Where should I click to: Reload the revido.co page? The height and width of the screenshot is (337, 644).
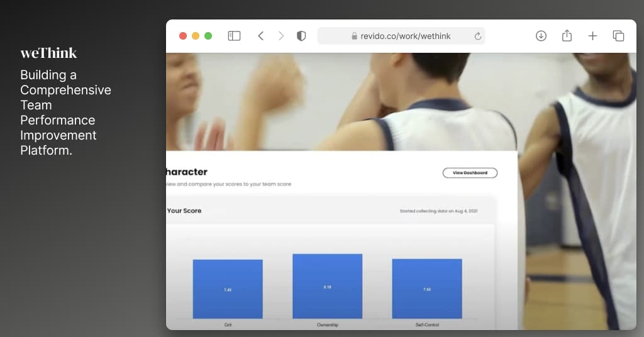coord(478,36)
